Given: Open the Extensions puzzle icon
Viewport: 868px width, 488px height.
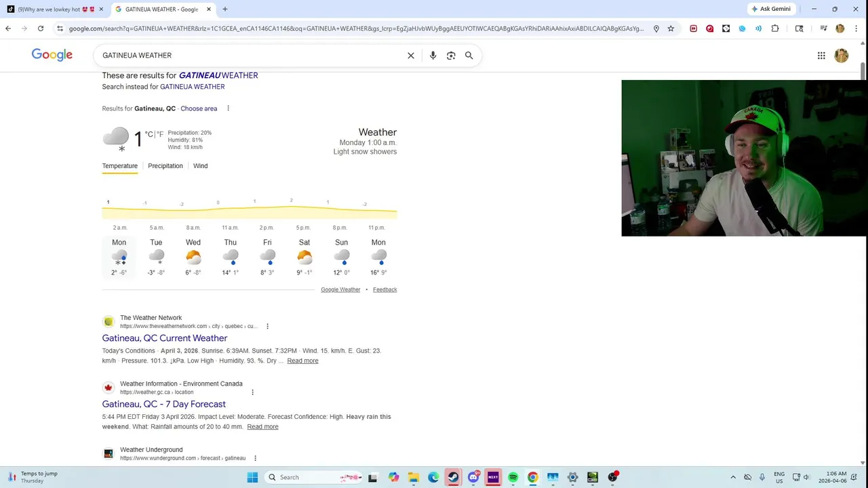Looking at the screenshot, I should (x=775, y=28).
